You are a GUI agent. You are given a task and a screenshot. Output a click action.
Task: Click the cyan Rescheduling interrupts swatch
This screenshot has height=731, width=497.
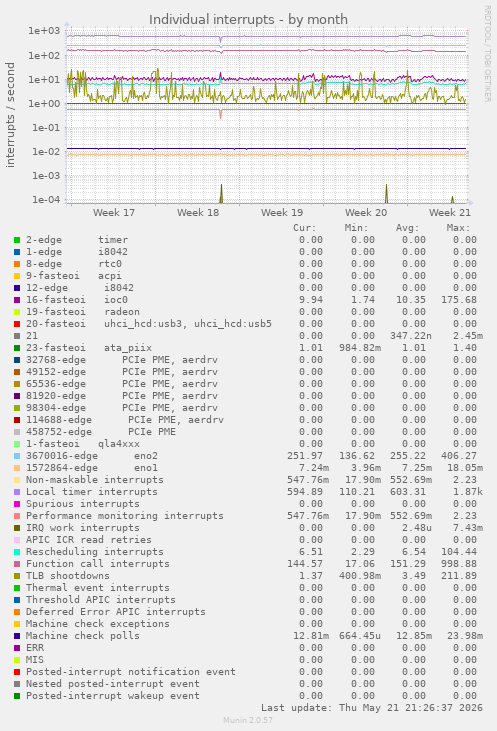point(17,552)
